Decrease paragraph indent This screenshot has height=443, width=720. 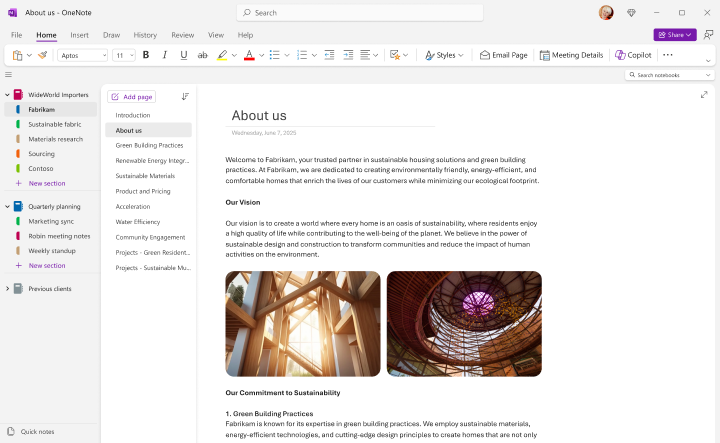[329, 55]
